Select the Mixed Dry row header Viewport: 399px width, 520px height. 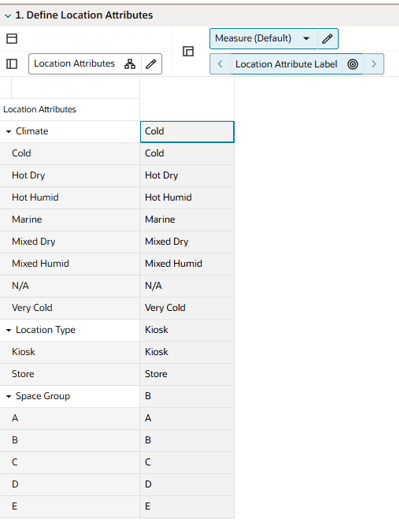(x=70, y=242)
